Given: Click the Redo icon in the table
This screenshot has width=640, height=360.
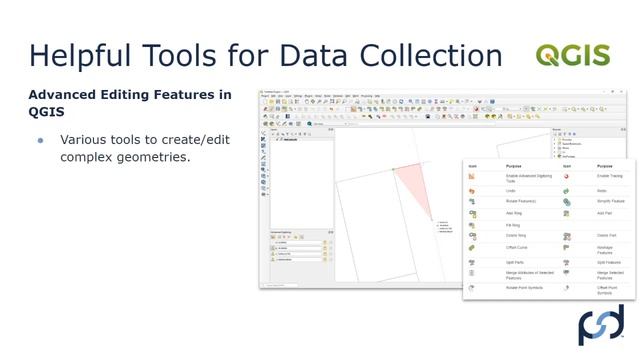Looking at the screenshot, I should click(x=566, y=191).
